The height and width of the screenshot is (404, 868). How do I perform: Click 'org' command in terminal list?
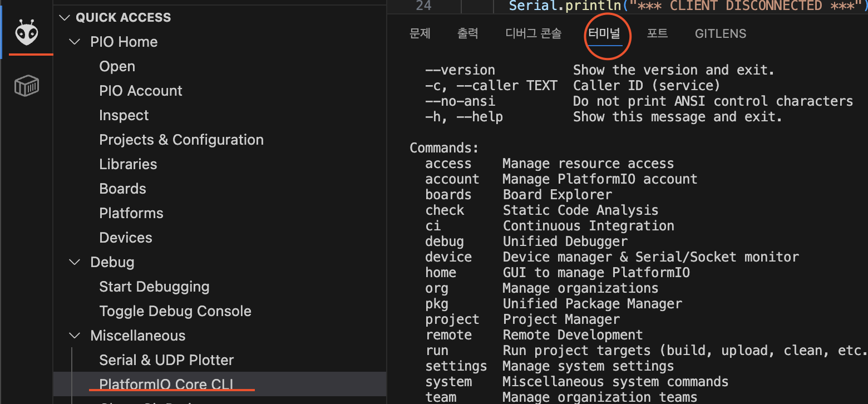pyautogui.click(x=437, y=288)
